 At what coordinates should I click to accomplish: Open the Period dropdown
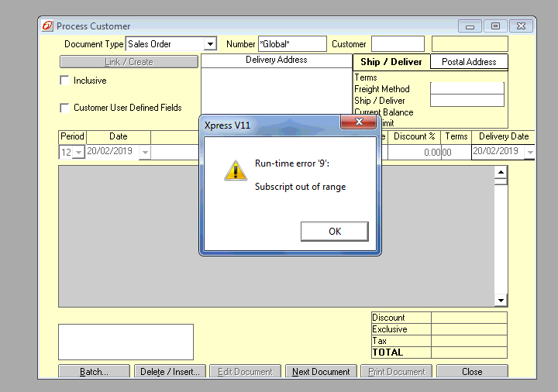tap(78, 153)
